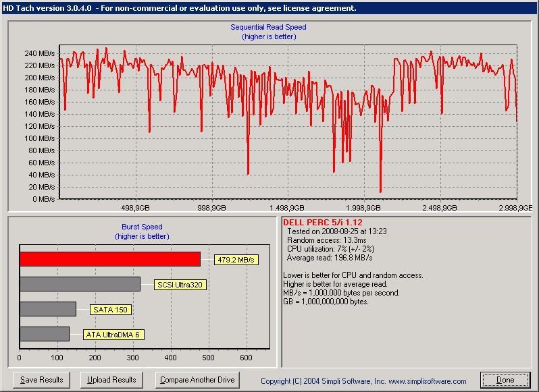
Task: Click the 1.498,9GB axis label
Action: coord(287,208)
